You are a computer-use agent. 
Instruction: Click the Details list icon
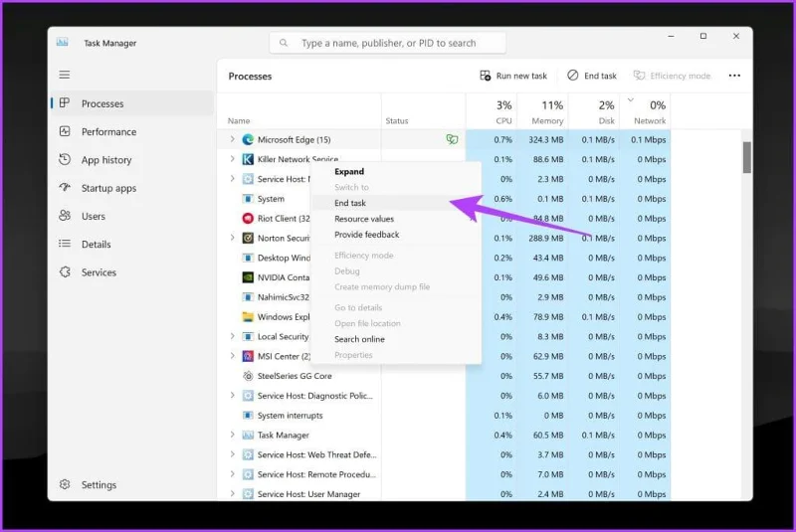(x=65, y=244)
